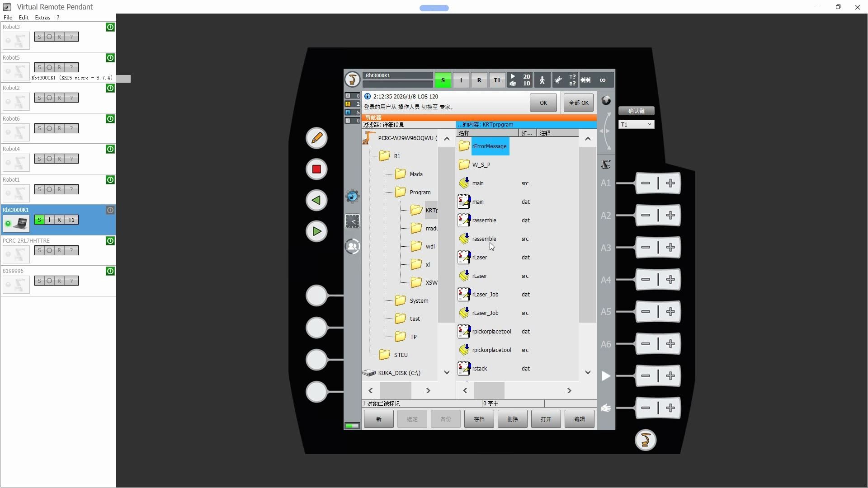Open the incremental jogging infinity icon
This screenshot has width=868, height=488.
603,80
